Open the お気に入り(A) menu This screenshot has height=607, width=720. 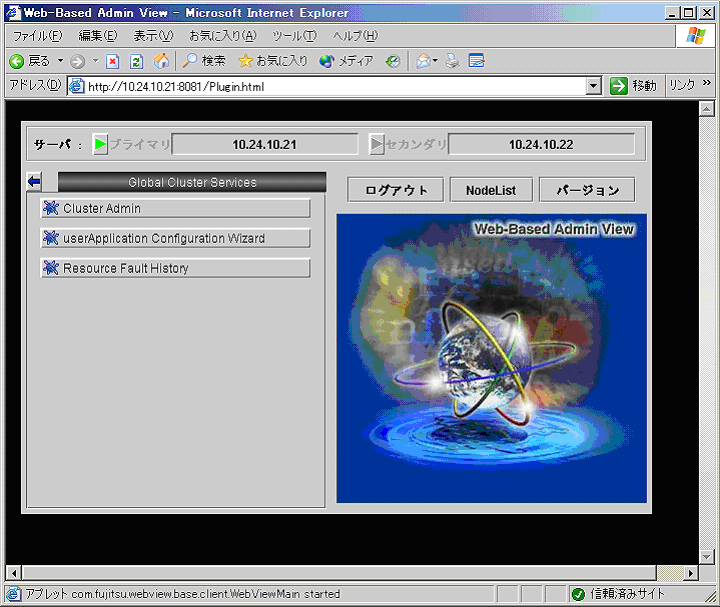223,35
